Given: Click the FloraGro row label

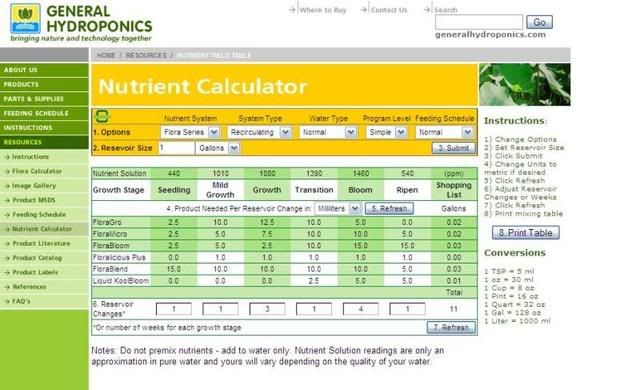Looking at the screenshot, I should coord(107,222).
